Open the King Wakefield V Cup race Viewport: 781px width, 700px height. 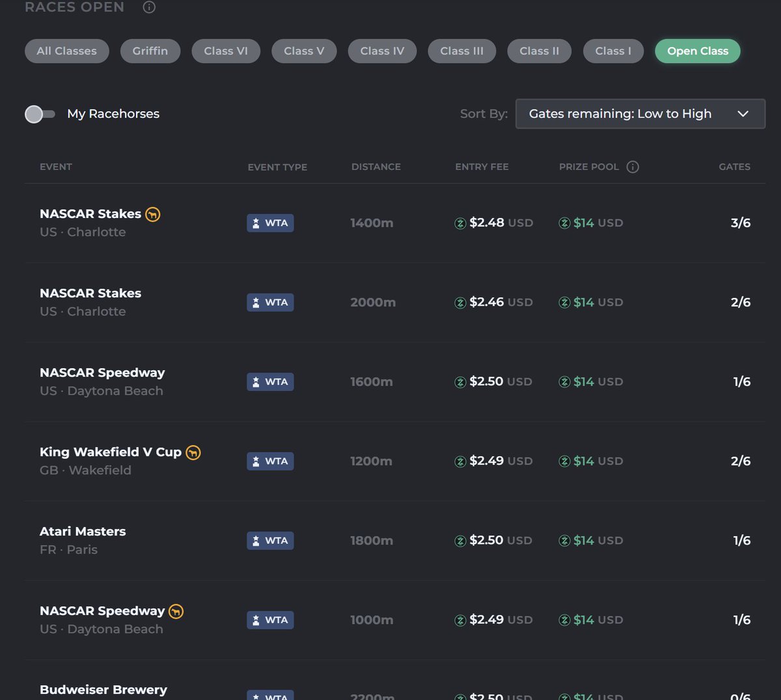point(395,461)
